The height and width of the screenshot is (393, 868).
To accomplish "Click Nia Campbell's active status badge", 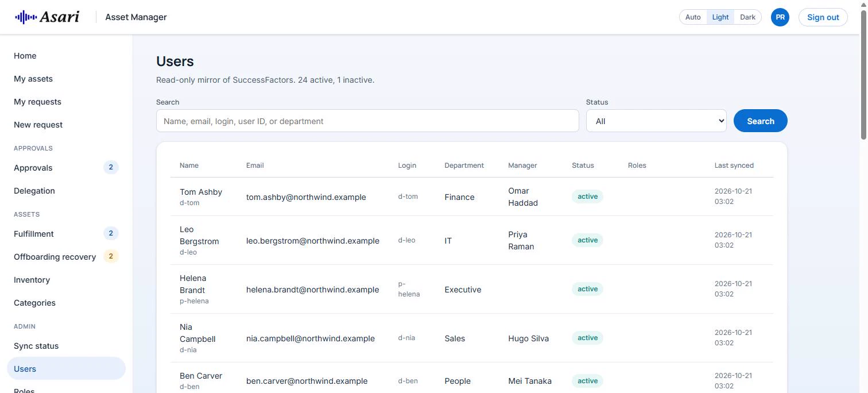I will (x=587, y=338).
